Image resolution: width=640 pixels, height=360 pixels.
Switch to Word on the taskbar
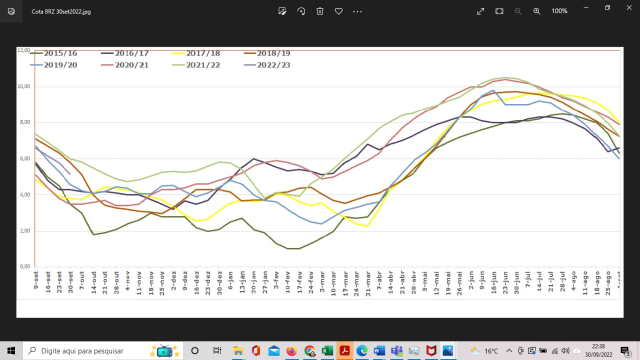[379, 351]
